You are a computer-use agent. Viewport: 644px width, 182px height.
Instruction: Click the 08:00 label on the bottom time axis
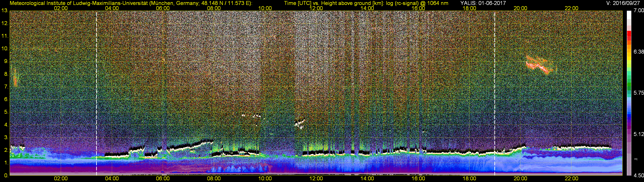pyautogui.click(x=214, y=179)
